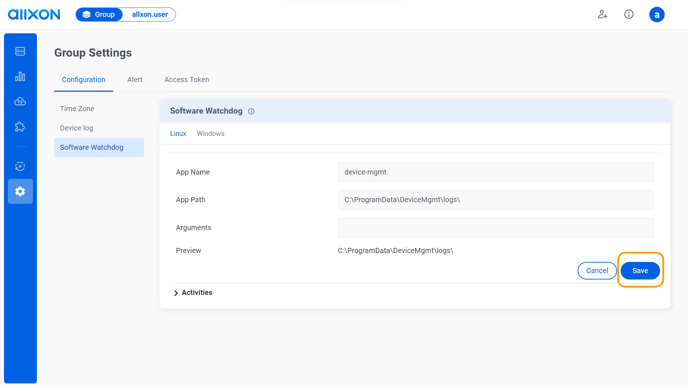This screenshot has height=387, width=688.
Task: Switch to the Alert tab
Action: (135, 79)
